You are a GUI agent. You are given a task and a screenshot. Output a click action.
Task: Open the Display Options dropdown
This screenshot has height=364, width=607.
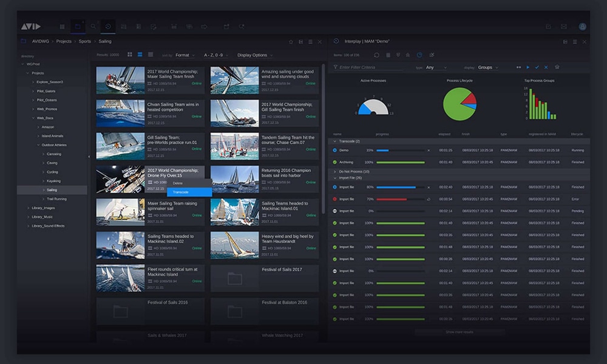(x=255, y=55)
